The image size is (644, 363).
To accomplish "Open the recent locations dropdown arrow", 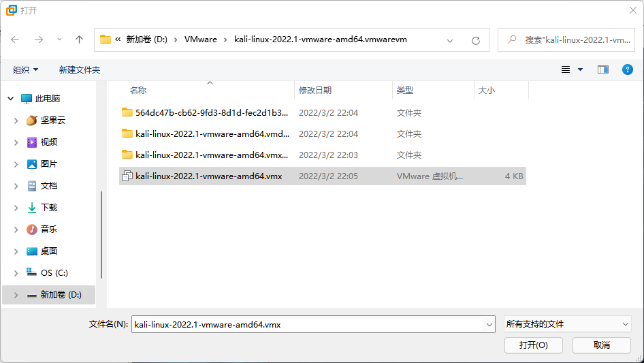I will pos(59,40).
